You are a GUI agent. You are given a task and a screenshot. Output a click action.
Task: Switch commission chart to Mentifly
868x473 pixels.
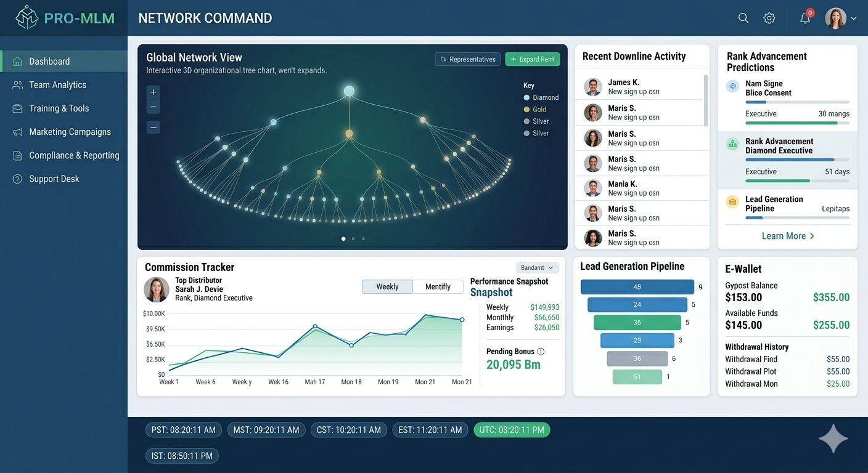(x=438, y=286)
